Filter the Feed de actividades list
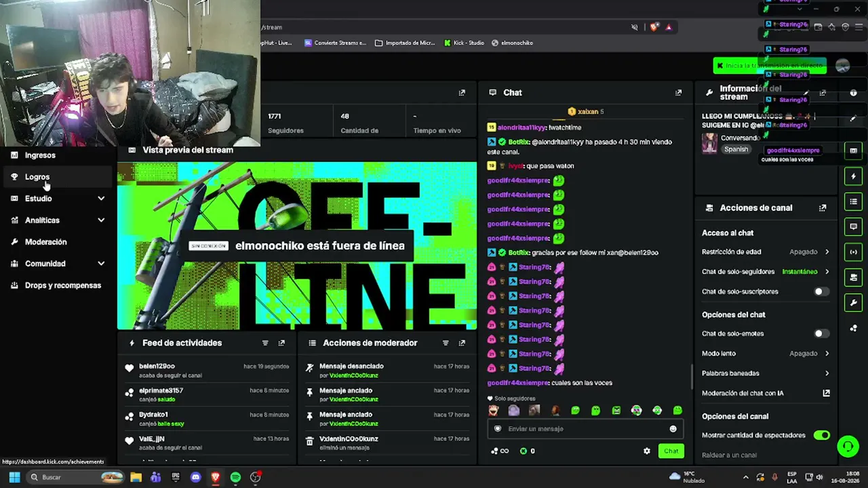The image size is (868, 488). pyautogui.click(x=265, y=343)
